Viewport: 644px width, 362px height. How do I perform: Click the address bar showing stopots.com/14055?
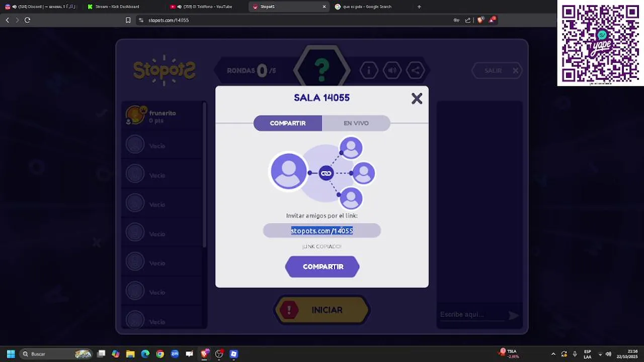point(292,20)
